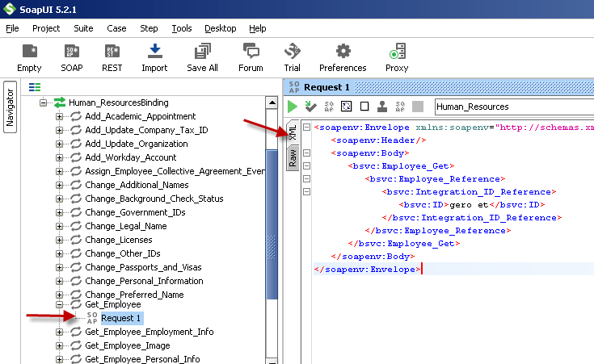Select Change_Background_Check_Status operation
The height and width of the screenshot is (364, 594).
pyautogui.click(x=154, y=199)
